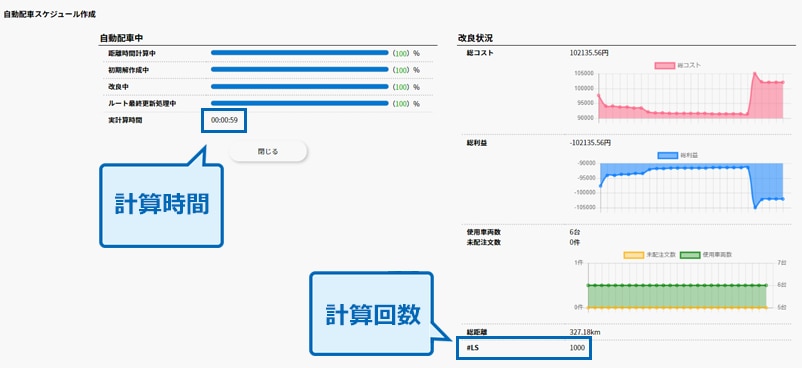
Task: Toggle the blue 総利益 legend swatch
Action: click(x=666, y=155)
